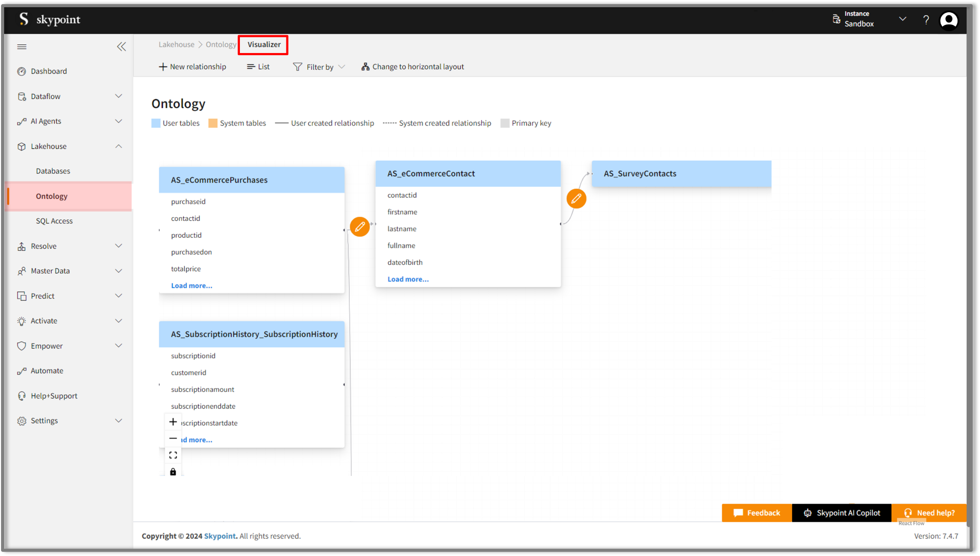Image resolution: width=980 pixels, height=556 pixels.
Task: Click pencil icon near AS_SurveyContacts
Action: coord(576,199)
